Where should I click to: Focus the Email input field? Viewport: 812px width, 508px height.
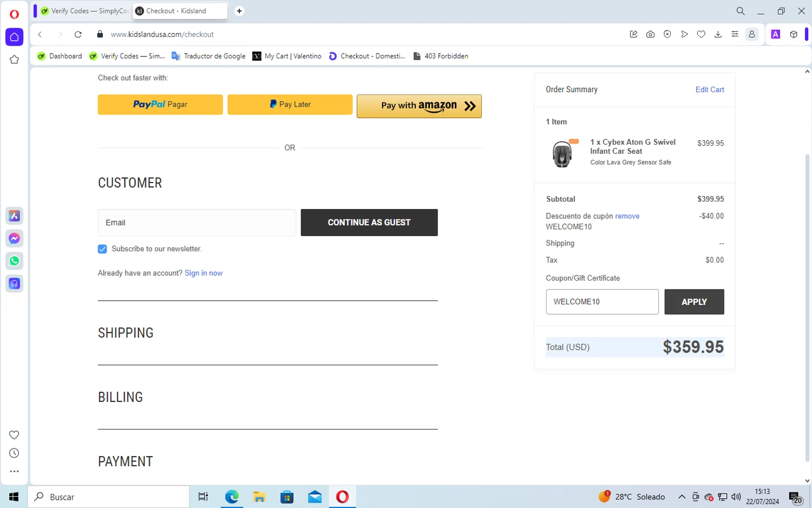pyautogui.click(x=197, y=223)
